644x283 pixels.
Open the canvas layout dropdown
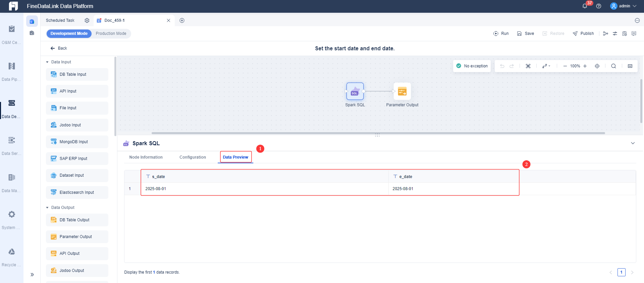click(546, 66)
